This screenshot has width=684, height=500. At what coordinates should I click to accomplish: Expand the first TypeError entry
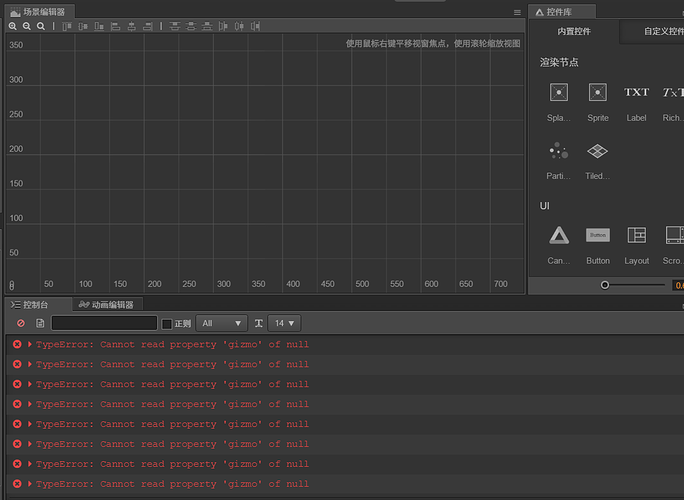(x=30, y=344)
